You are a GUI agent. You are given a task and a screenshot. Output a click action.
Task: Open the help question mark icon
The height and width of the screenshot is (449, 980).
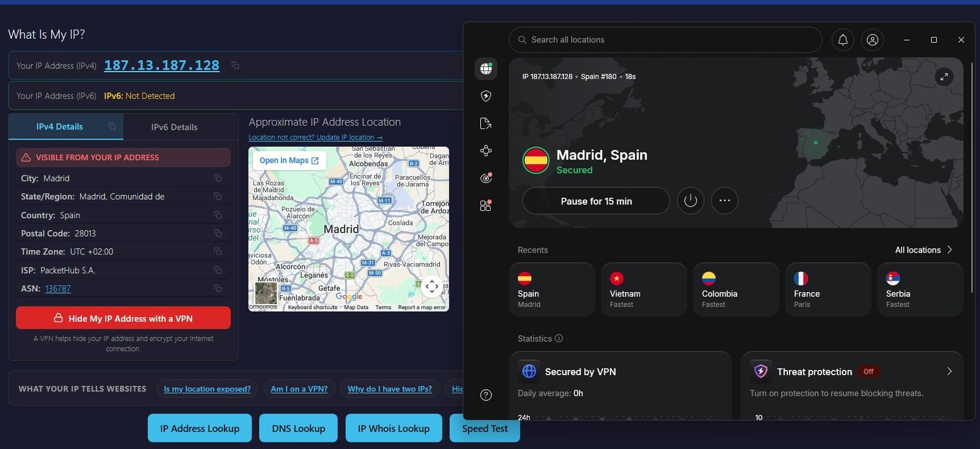(x=486, y=395)
